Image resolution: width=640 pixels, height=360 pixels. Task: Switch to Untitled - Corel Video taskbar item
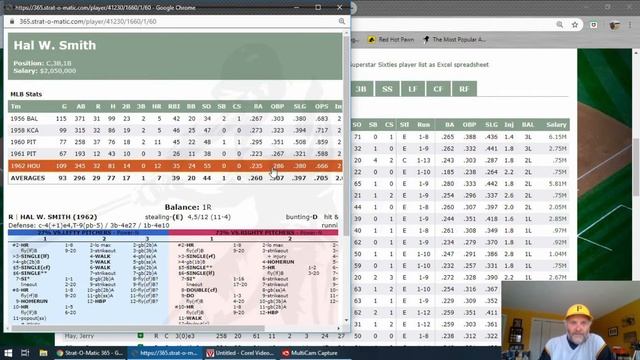tap(239, 353)
